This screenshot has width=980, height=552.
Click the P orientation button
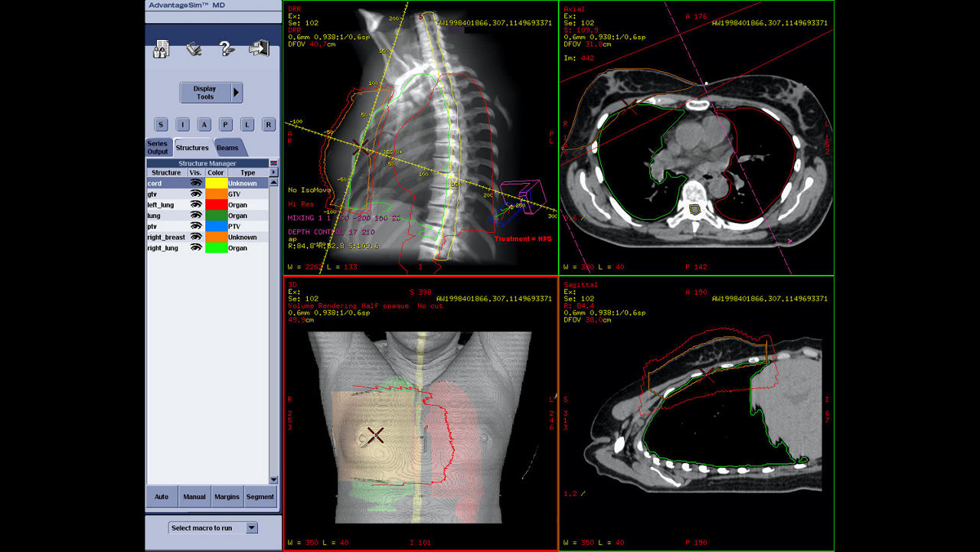226,125
